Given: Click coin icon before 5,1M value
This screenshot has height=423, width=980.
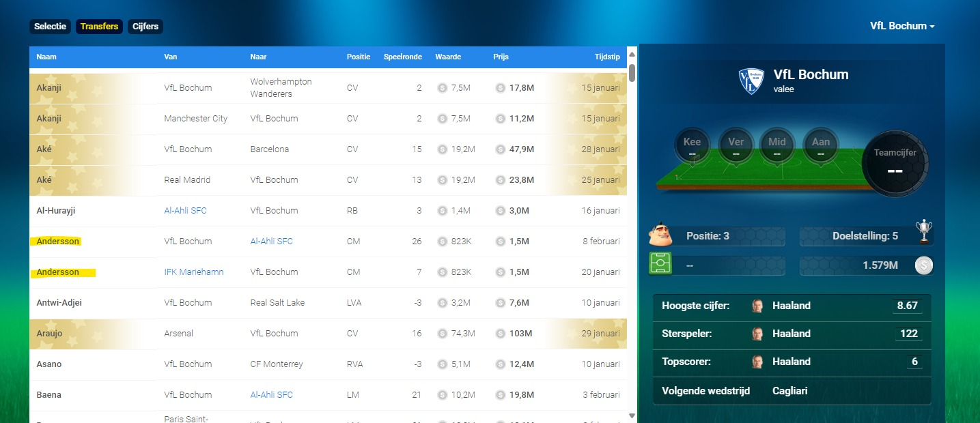Looking at the screenshot, I should (x=442, y=364).
